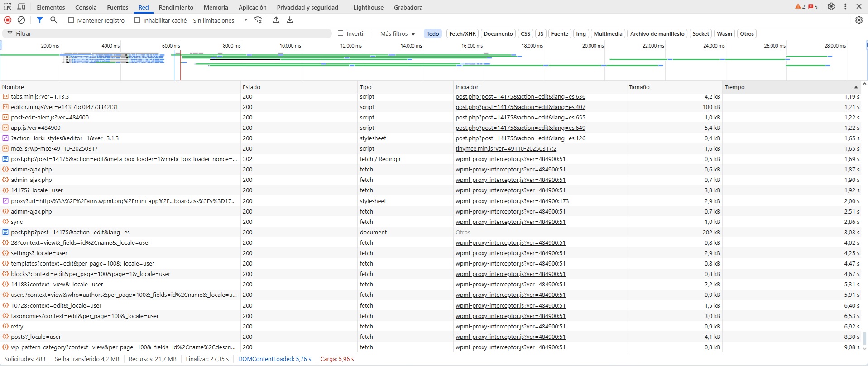Toggle the filter funnel icon
This screenshot has height=366, width=868.
[40, 20]
